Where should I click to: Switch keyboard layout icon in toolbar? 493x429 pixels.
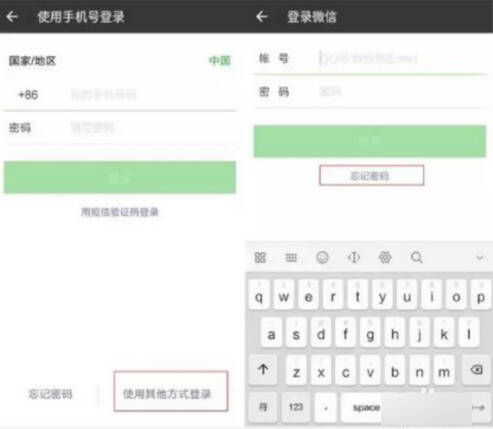tap(291, 257)
